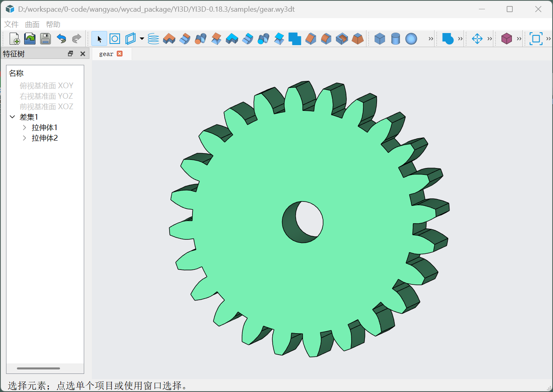Expand the last toolbar overflow chevron
This screenshot has width=553, height=392.
tap(548, 39)
